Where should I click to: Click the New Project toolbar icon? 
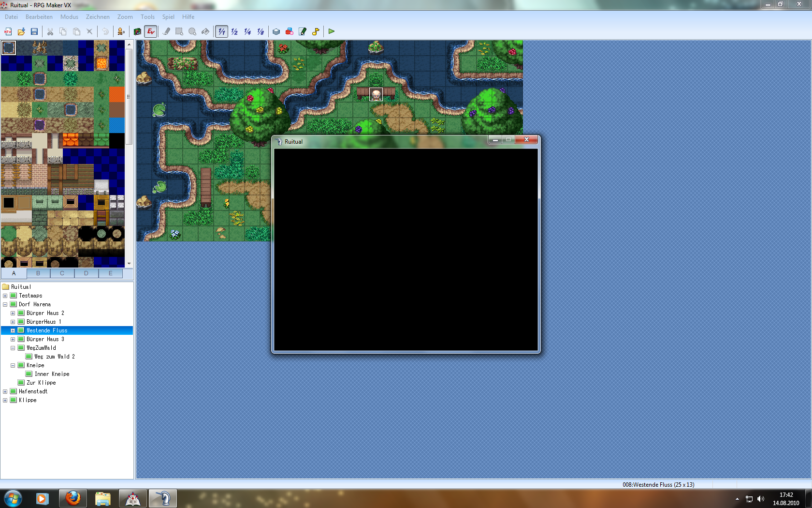pyautogui.click(x=8, y=31)
